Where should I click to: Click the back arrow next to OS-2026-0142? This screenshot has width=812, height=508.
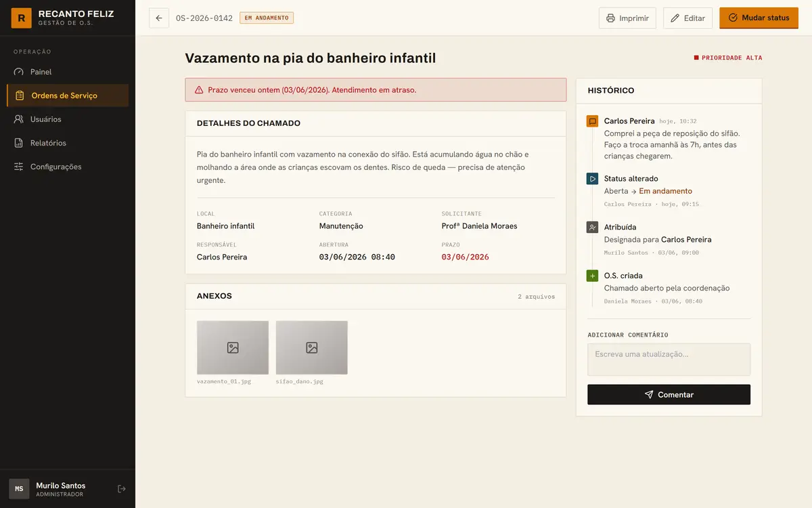159,18
